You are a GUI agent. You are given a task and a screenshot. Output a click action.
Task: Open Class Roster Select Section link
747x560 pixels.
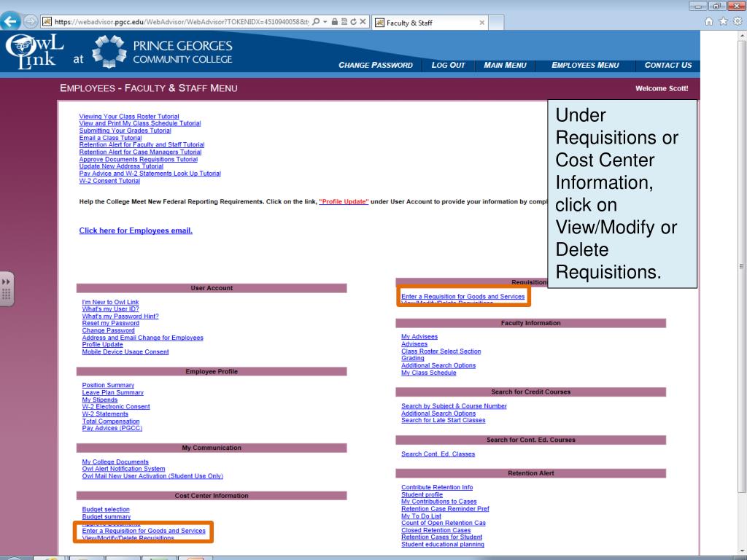(x=441, y=351)
